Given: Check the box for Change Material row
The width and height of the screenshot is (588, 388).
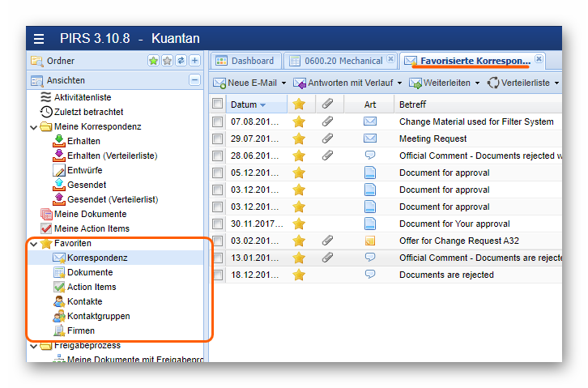Looking at the screenshot, I should click(x=217, y=122).
